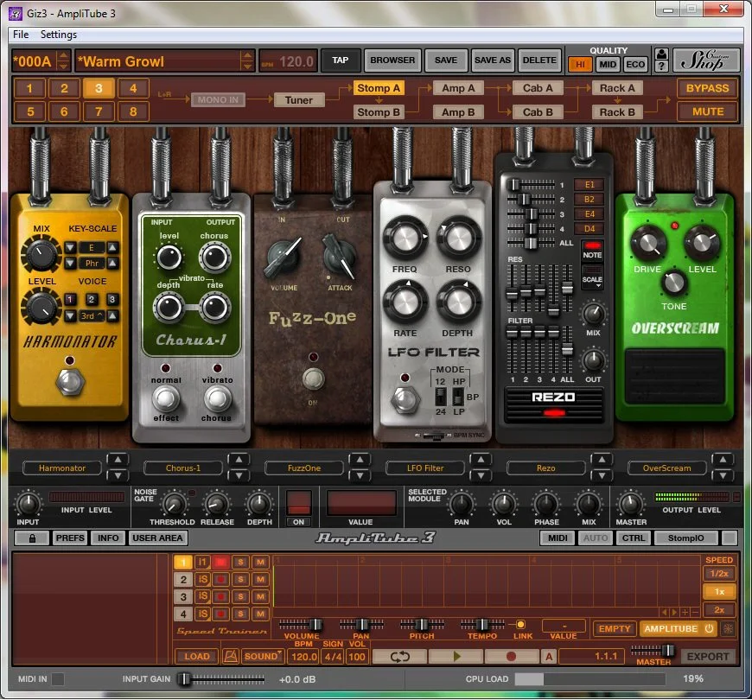Open the SOUND dropdown in speed trainer
Screen dimensions: 752x700
tap(263, 657)
